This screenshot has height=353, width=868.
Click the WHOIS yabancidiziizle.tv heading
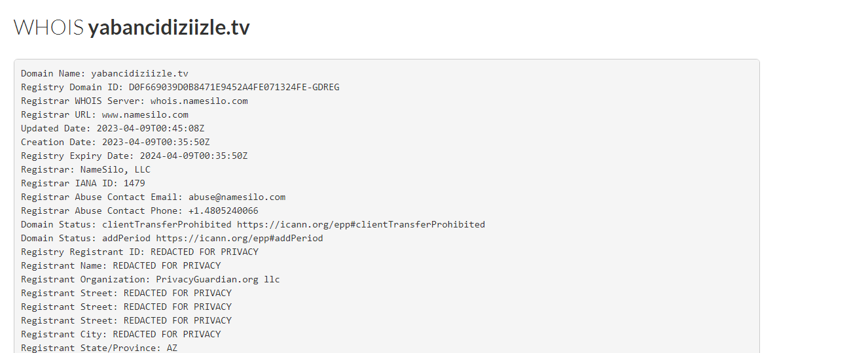(132, 27)
